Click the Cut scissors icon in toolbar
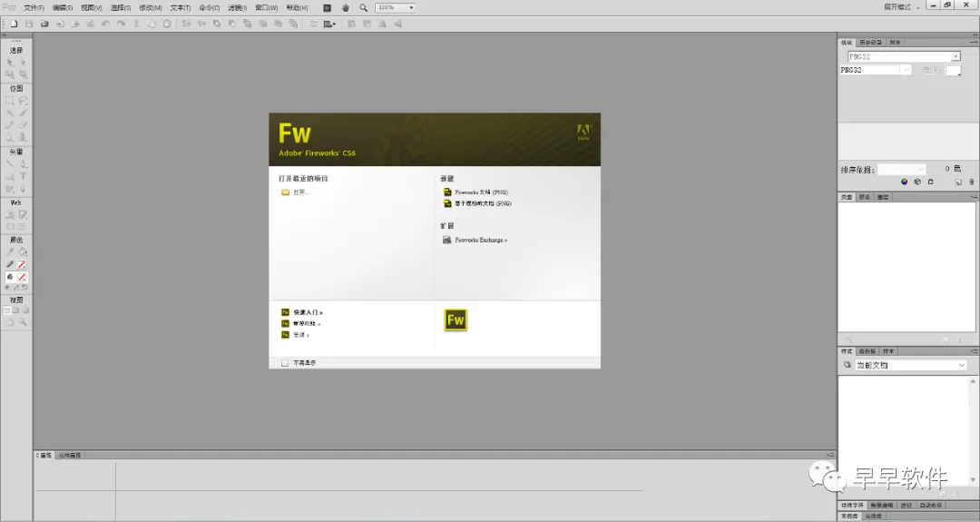The height and width of the screenshot is (522, 980). tap(136, 24)
